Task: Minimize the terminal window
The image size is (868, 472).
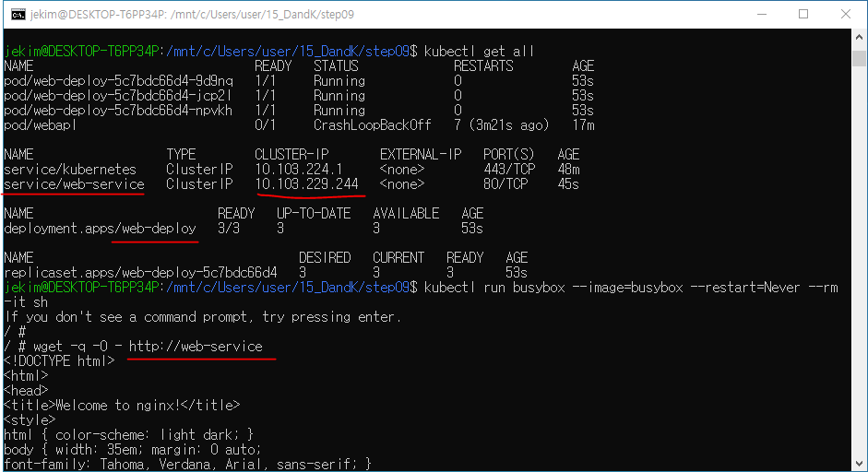Action: point(762,15)
